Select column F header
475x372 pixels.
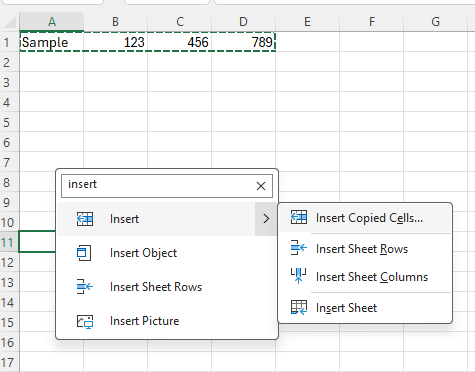[x=372, y=22]
